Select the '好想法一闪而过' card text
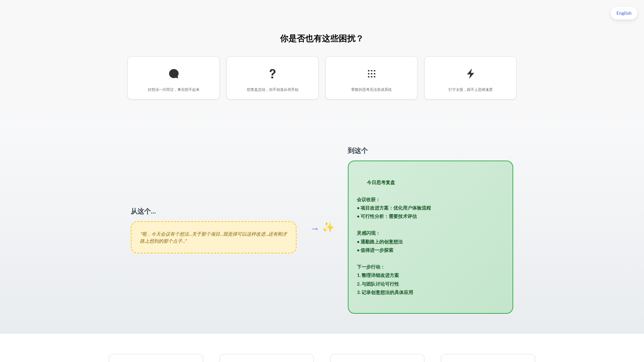This screenshot has width=644, height=362. click(x=173, y=89)
